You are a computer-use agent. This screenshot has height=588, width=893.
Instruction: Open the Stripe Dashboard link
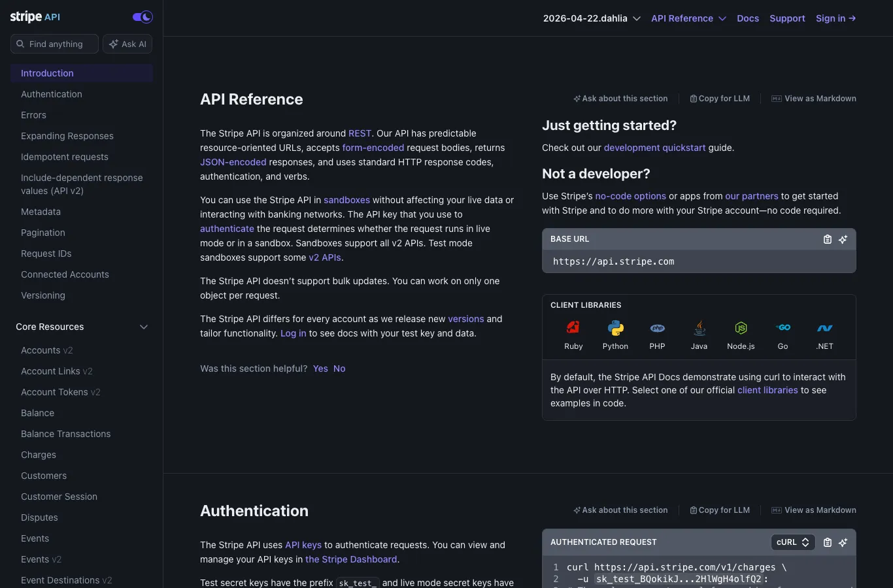click(x=351, y=559)
